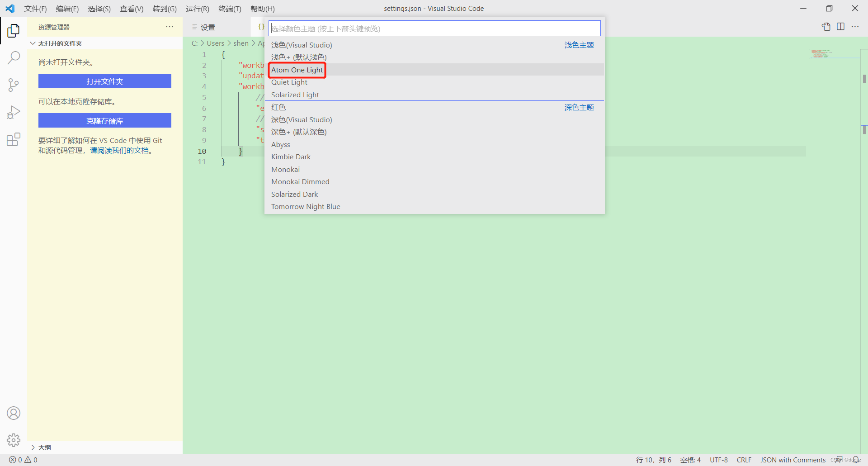The width and height of the screenshot is (868, 466).
Task: Click line number 10 in gutter
Action: (202, 151)
